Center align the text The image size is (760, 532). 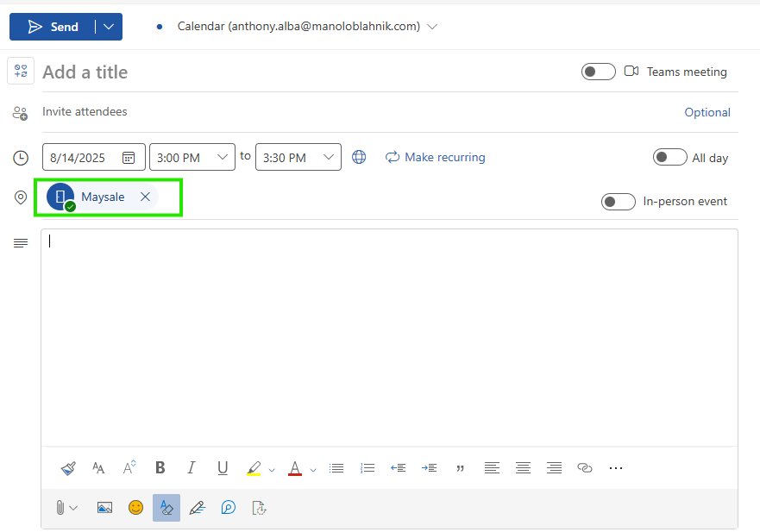tap(523, 468)
